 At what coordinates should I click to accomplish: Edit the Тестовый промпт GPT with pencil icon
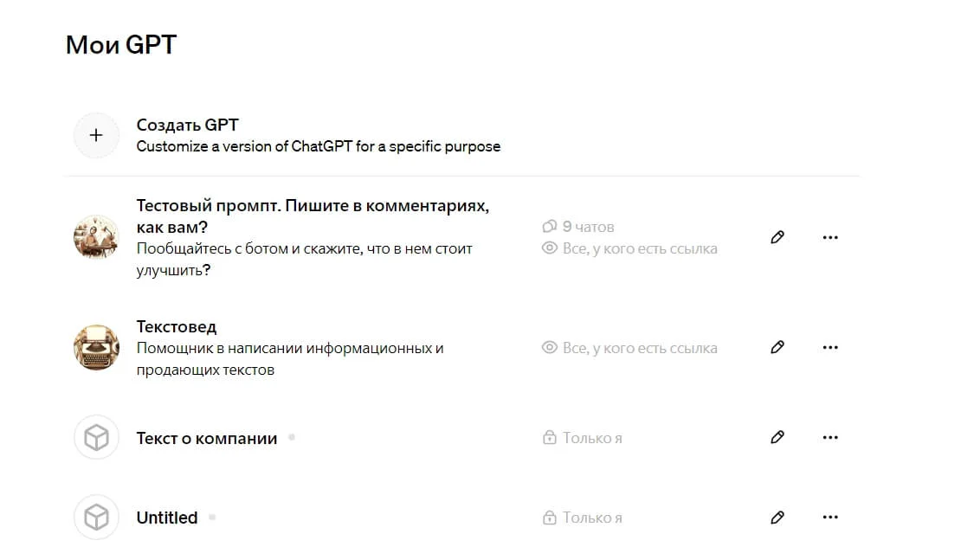[x=777, y=237]
